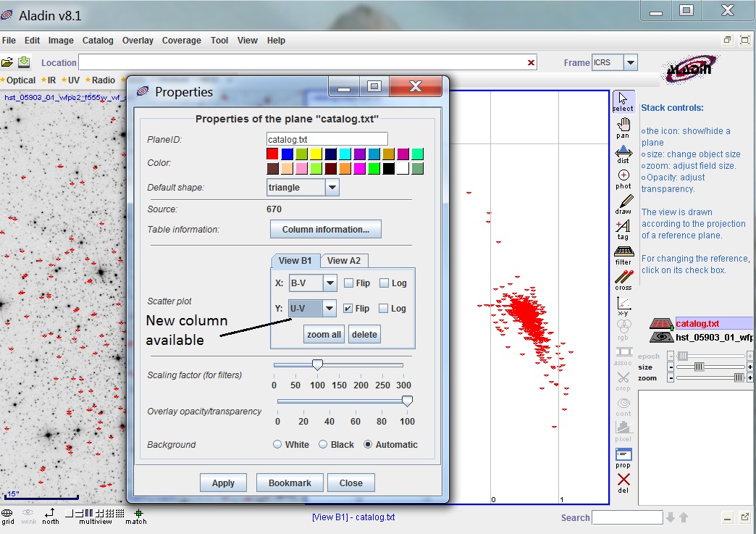Activate the pan hand tool
This screenshot has width=756, height=534.
pos(623,128)
